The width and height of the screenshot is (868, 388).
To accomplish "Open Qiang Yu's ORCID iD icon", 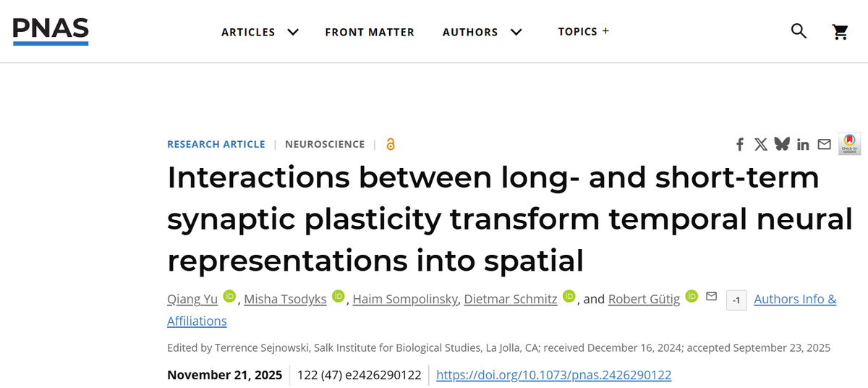I will click(x=230, y=296).
